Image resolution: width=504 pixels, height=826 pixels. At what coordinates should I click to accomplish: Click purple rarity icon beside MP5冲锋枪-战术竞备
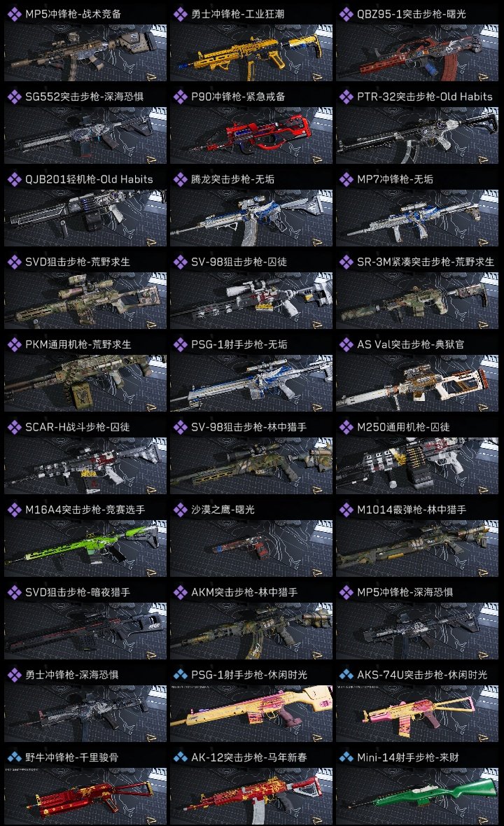point(14,14)
